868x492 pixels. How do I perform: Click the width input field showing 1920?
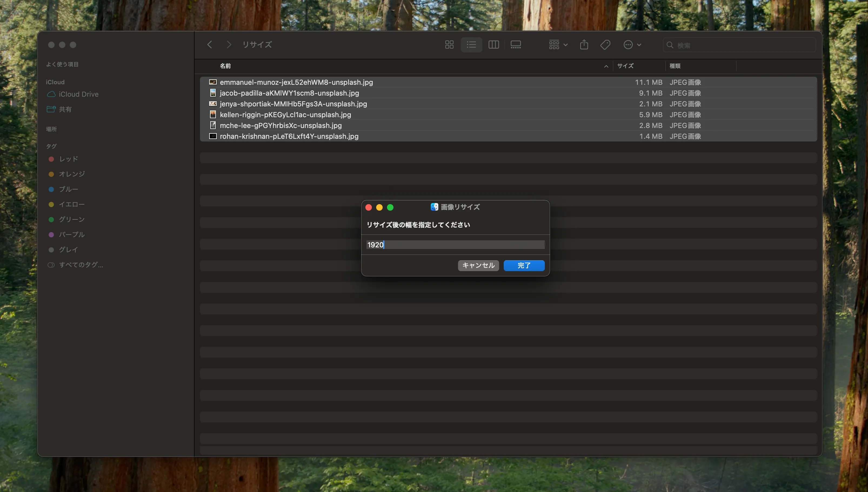[455, 245]
